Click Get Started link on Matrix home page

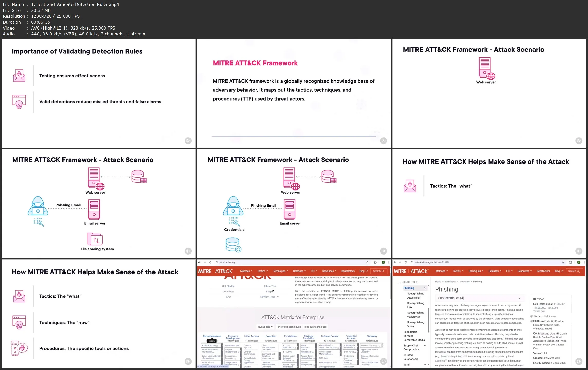228,286
